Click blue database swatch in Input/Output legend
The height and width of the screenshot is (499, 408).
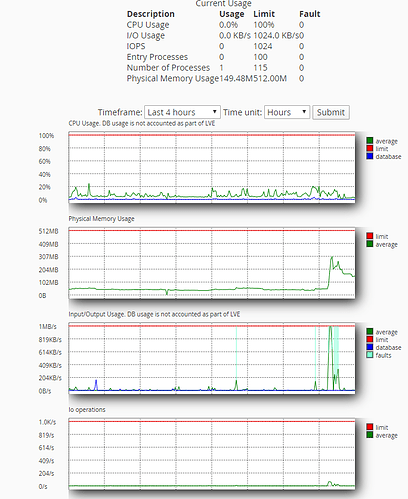tap(369, 347)
